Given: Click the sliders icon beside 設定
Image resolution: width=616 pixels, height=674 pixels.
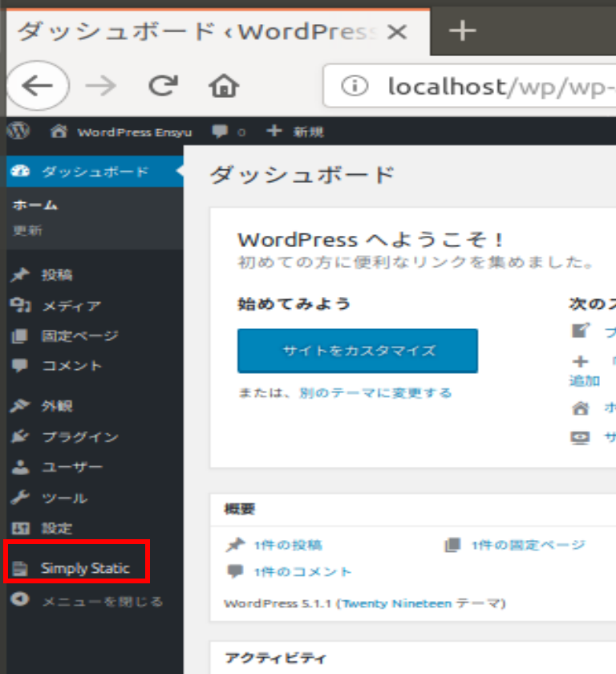Looking at the screenshot, I should (x=20, y=528).
